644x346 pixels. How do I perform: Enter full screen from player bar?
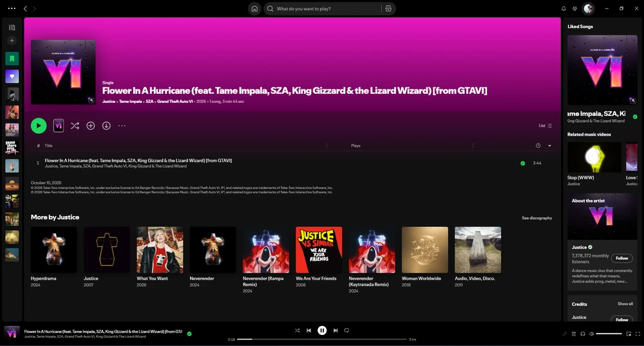pyautogui.click(x=638, y=334)
